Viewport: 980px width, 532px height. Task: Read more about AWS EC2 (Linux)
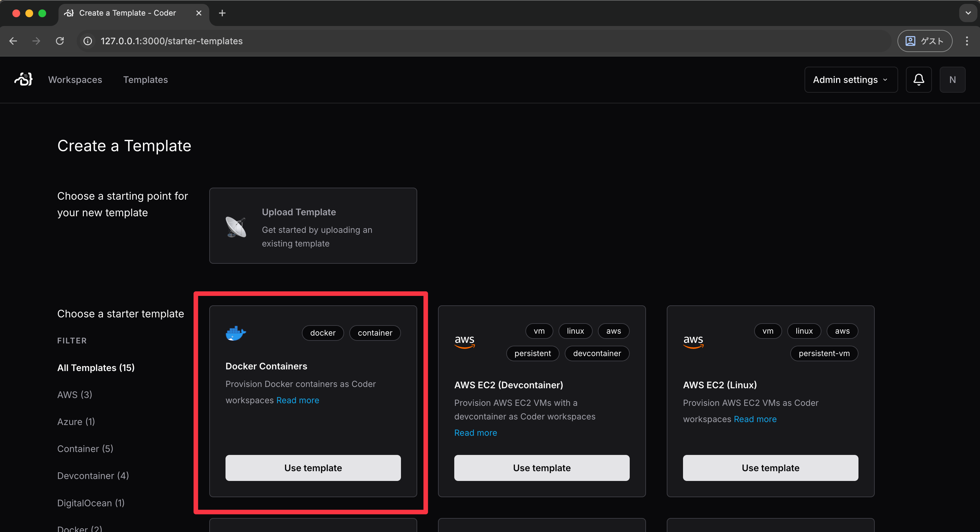point(755,419)
